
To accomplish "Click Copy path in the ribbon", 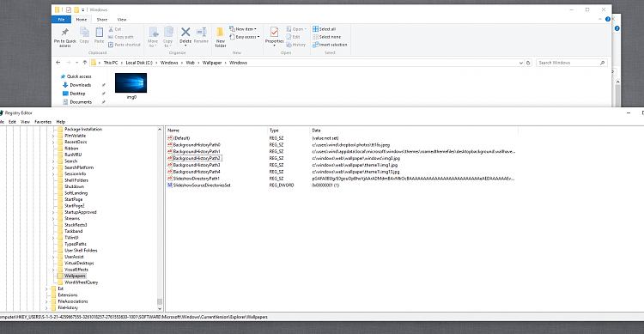I will (x=121, y=37).
